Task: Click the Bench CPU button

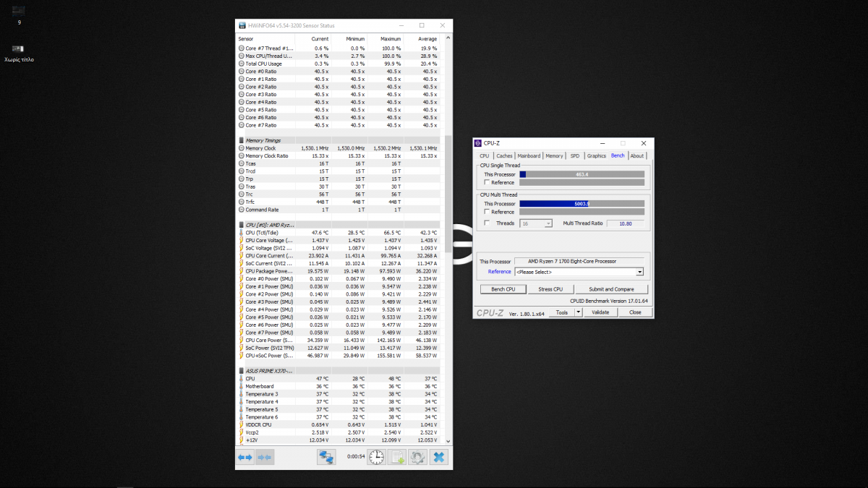Action: point(503,289)
